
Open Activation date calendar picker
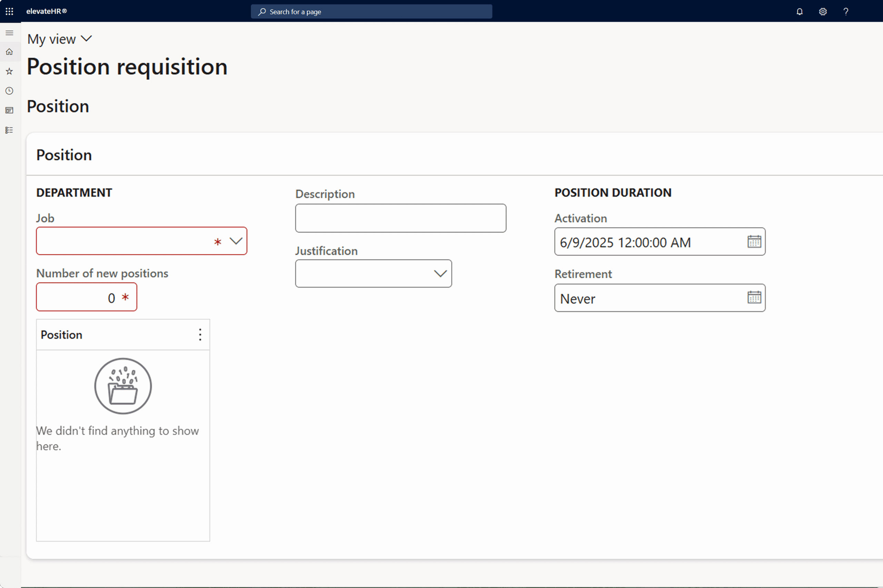(x=754, y=241)
